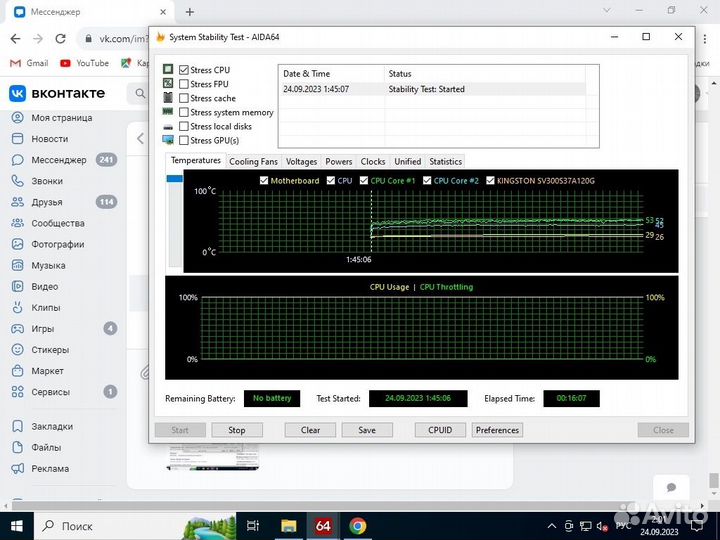
Task: Enable the Stress cache checkbox
Action: click(184, 98)
